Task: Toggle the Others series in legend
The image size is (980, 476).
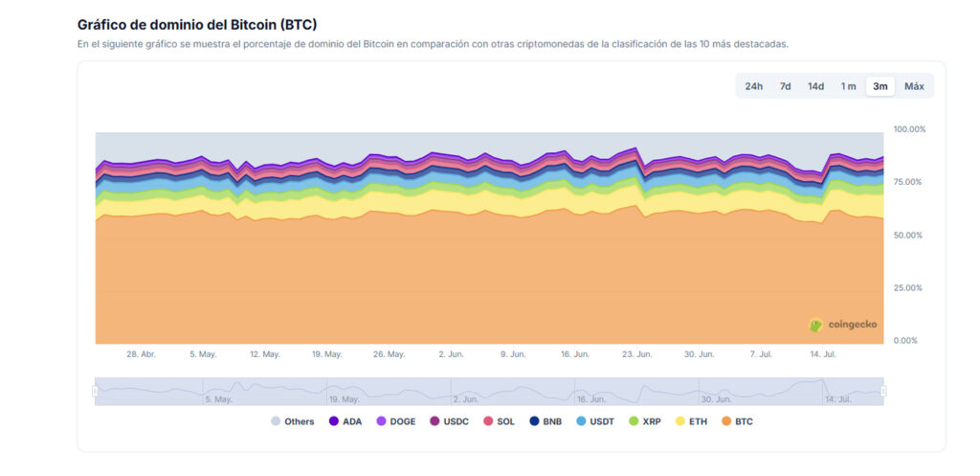Action: [x=293, y=421]
